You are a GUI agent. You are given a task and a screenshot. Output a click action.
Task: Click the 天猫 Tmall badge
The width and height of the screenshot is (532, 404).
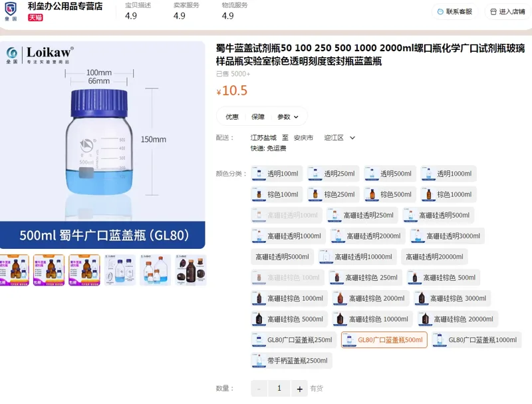pyautogui.click(x=35, y=18)
